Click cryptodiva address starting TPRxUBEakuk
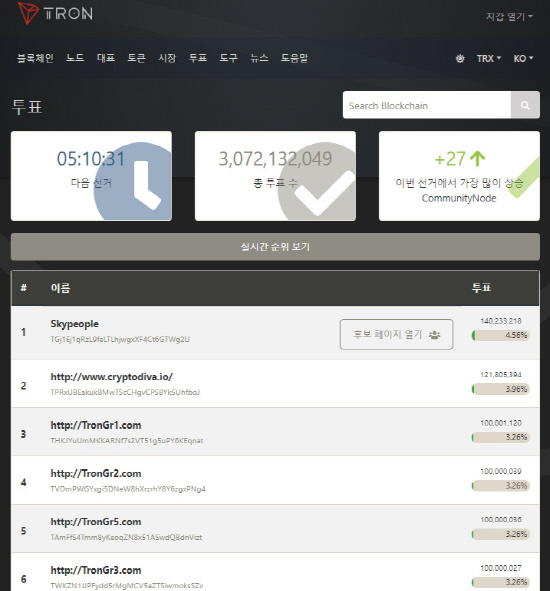Image resolution: width=550 pixels, height=591 pixels. tap(125, 392)
